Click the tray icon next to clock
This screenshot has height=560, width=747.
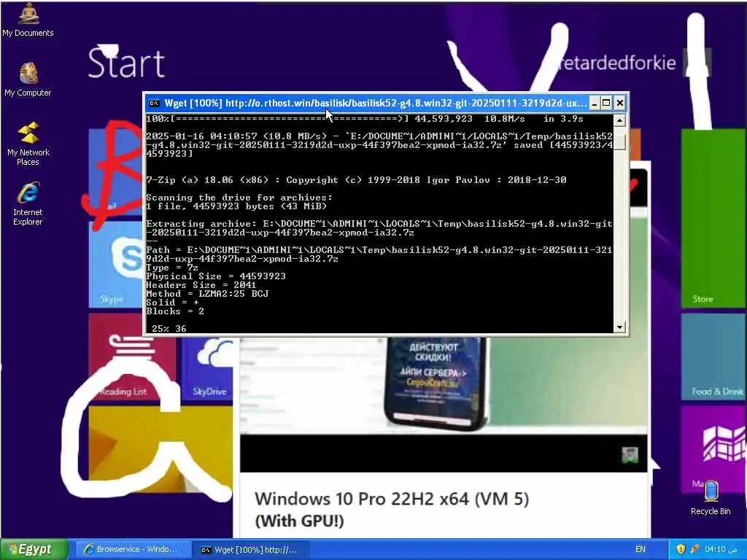point(694,549)
